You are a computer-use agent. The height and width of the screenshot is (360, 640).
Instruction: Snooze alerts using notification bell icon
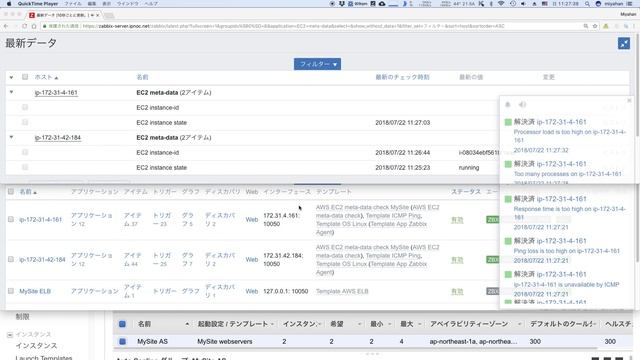click(x=508, y=105)
